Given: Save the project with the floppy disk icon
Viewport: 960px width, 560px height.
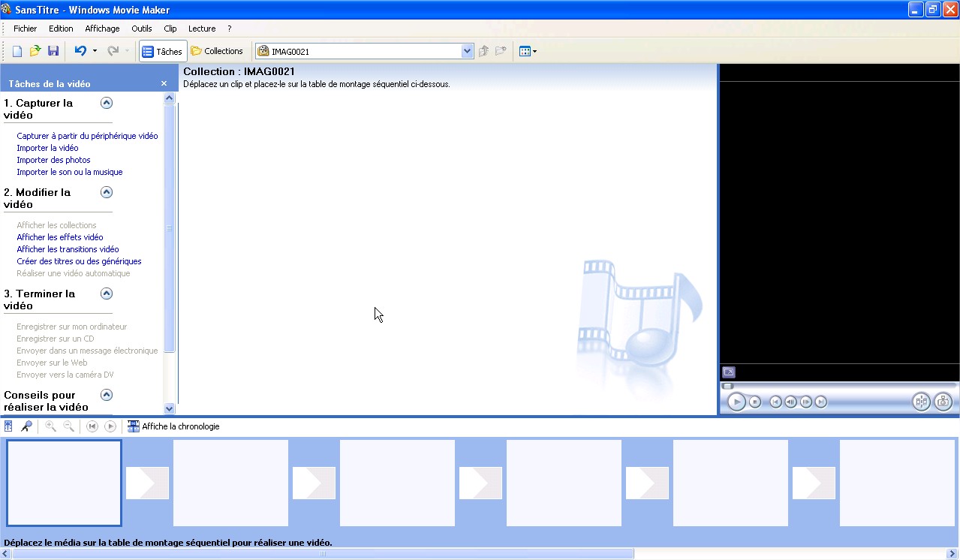Looking at the screenshot, I should [53, 51].
